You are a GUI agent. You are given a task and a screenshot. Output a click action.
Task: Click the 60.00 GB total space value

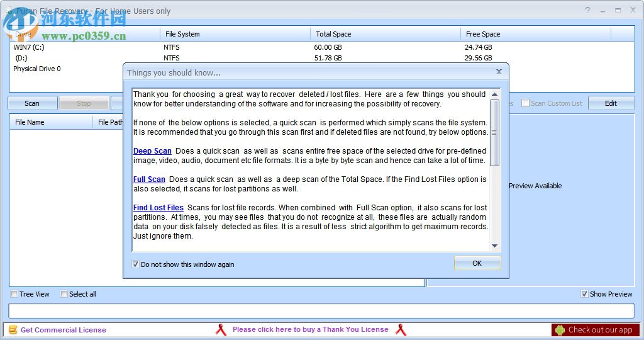pyautogui.click(x=328, y=47)
